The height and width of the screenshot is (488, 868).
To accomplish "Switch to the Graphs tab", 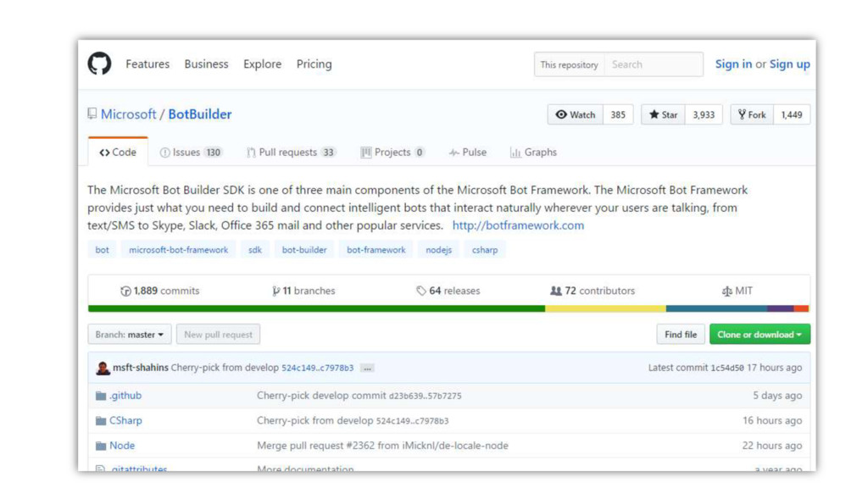I will tap(534, 152).
